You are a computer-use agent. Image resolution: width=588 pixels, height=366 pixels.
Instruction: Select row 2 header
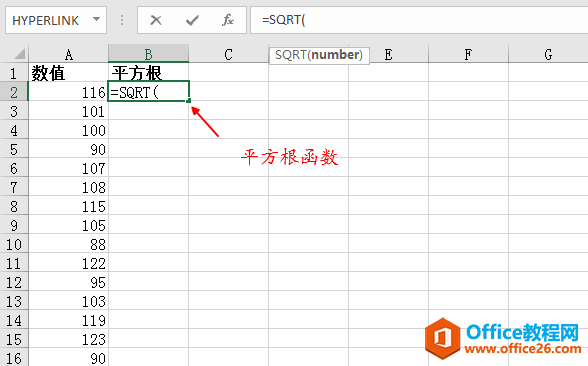14,92
